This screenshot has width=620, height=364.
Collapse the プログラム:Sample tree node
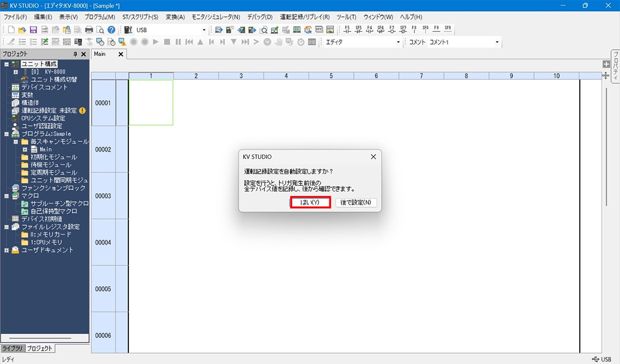click(6, 134)
